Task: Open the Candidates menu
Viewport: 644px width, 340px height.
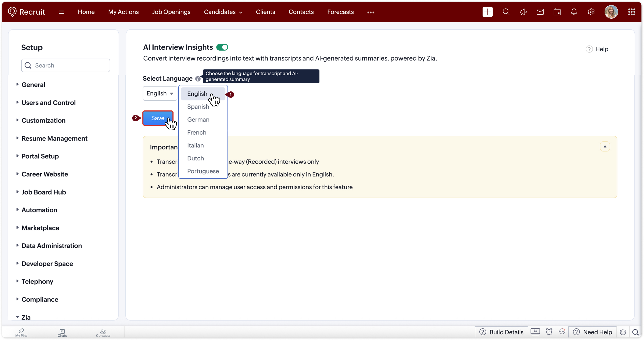Action: (223, 12)
